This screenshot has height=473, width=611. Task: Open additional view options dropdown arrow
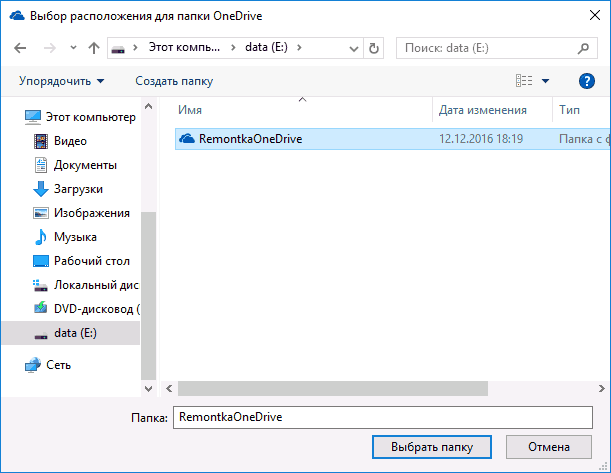coord(546,81)
